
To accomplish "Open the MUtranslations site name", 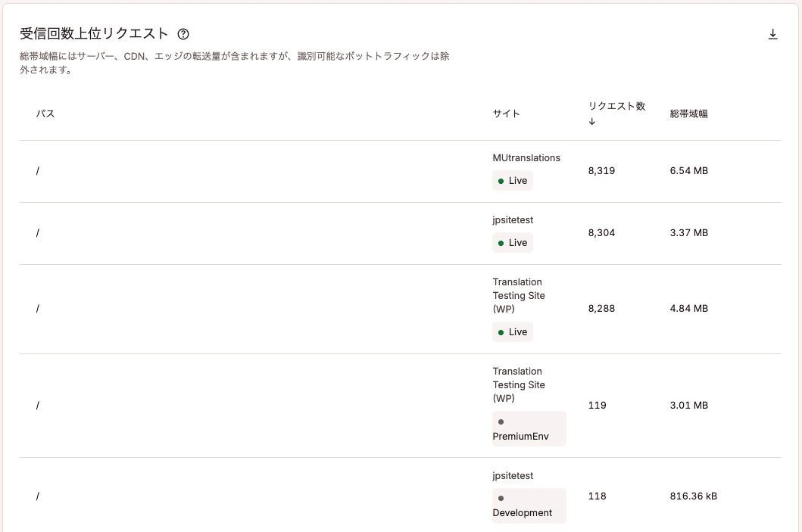I will point(527,157).
